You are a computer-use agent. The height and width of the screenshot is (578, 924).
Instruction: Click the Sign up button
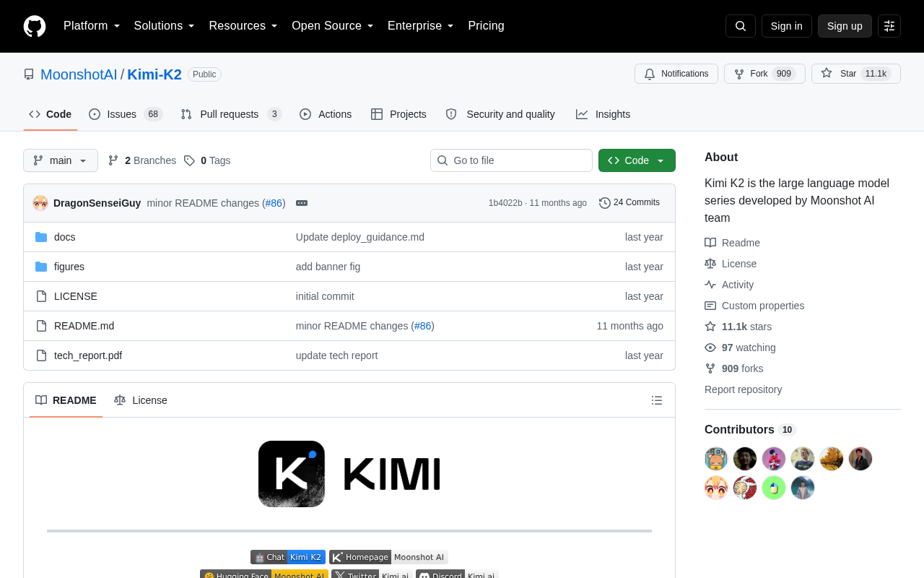pos(845,26)
